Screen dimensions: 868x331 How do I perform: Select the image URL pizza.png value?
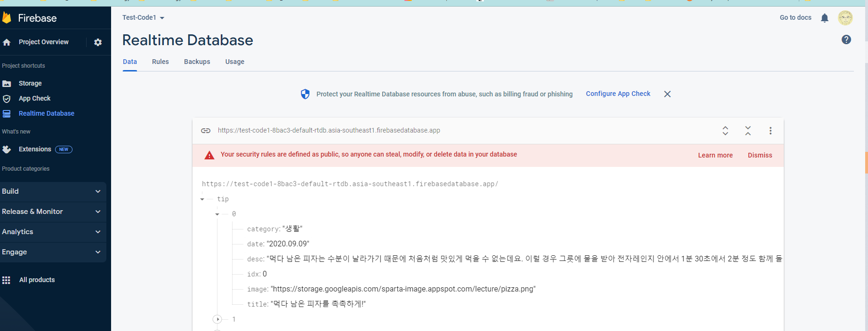coord(403,289)
